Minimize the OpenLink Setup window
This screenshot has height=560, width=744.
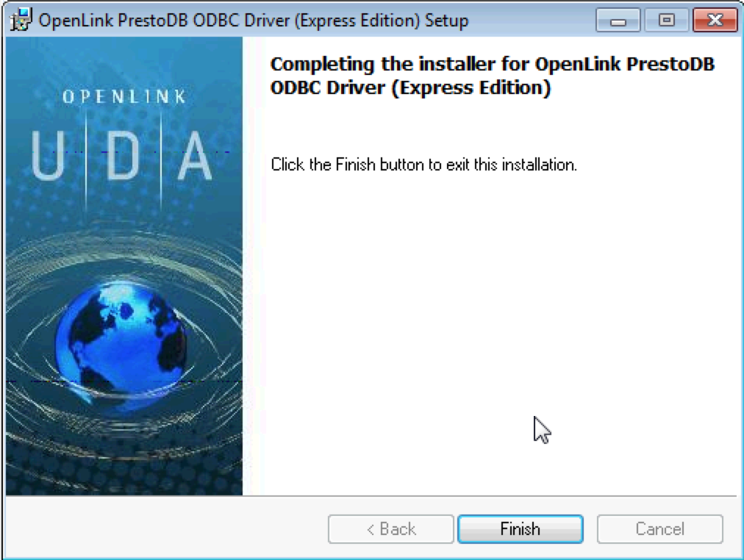(618, 20)
